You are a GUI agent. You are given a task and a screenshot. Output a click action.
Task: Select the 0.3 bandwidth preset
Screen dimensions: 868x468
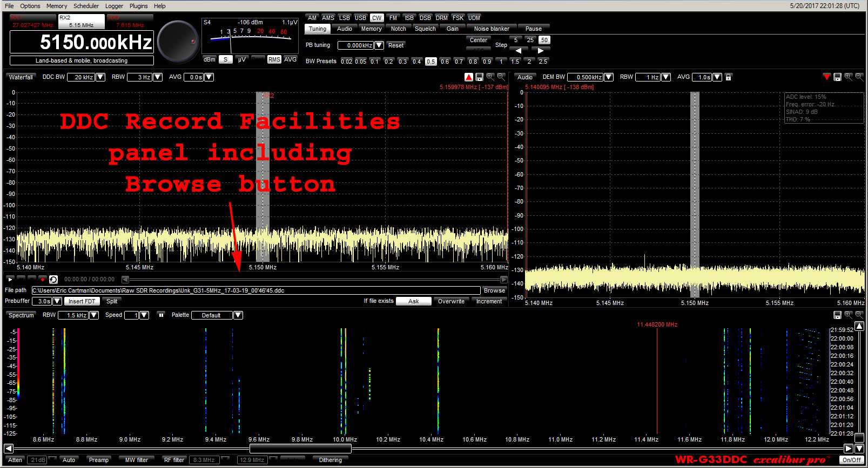402,62
